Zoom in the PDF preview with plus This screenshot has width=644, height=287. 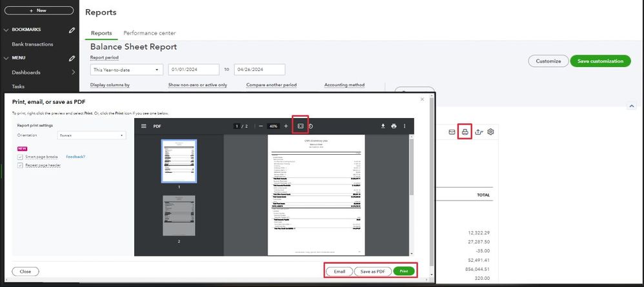[286, 126]
